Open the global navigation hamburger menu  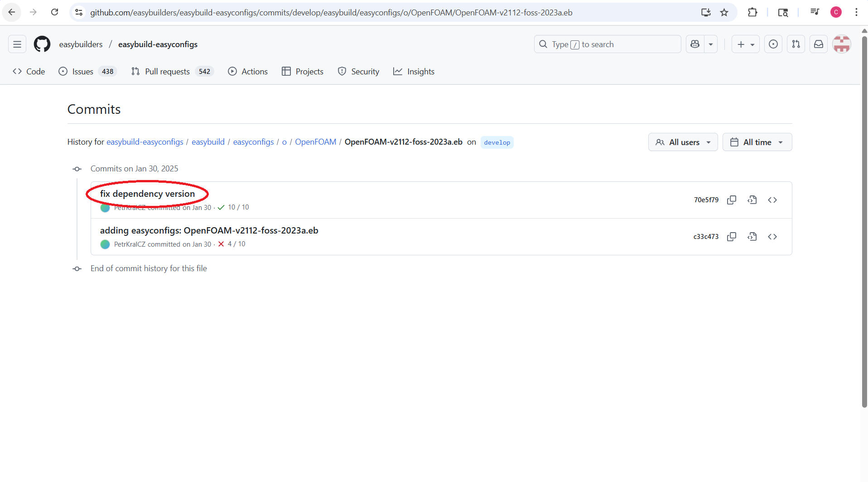click(x=16, y=44)
